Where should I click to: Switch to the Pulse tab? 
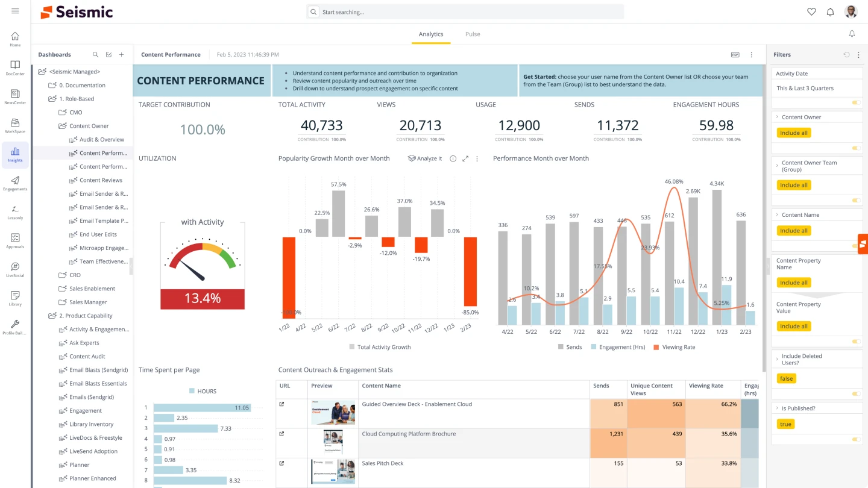tap(473, 34)
